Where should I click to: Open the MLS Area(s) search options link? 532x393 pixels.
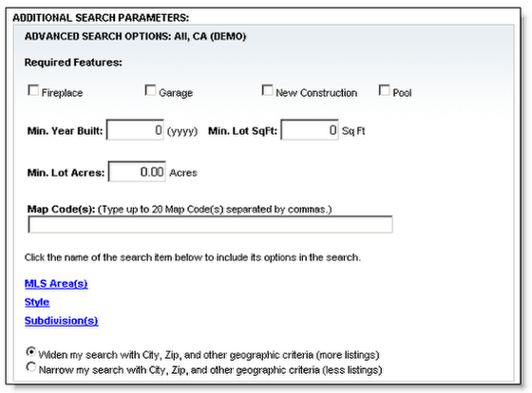point(56,284)
